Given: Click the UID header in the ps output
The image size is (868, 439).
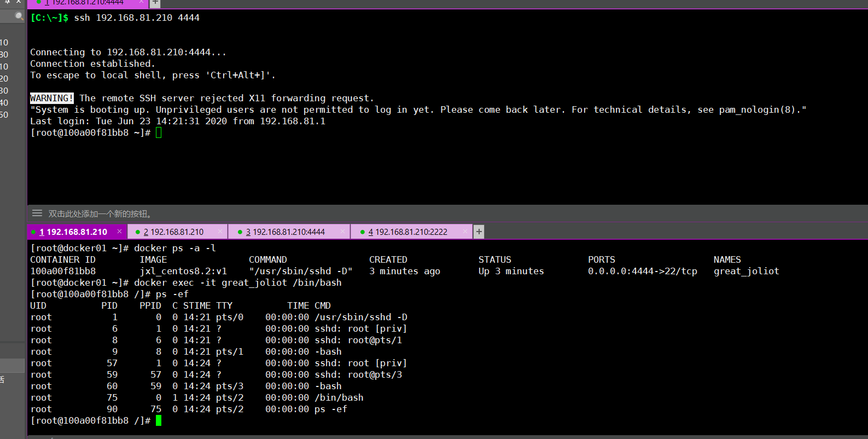Looking at the screenshot, I should (38, 305).
